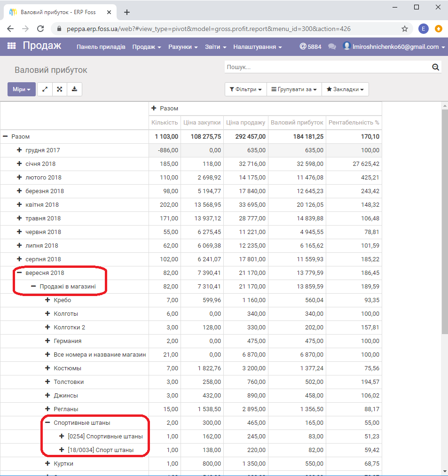
Task: Expand the січня 2018 row
Action: [19, 164]
